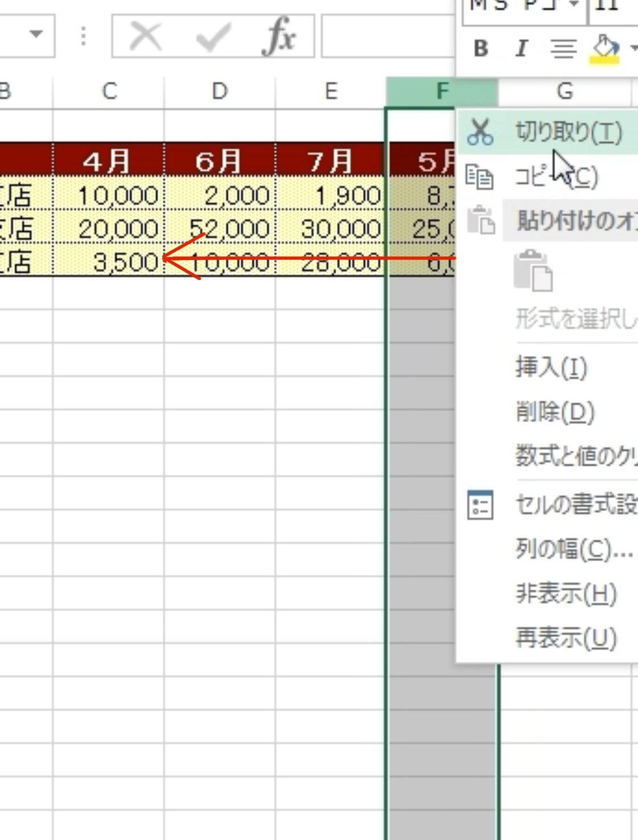
Task: Select column D header
Action: tap(219, 91)
